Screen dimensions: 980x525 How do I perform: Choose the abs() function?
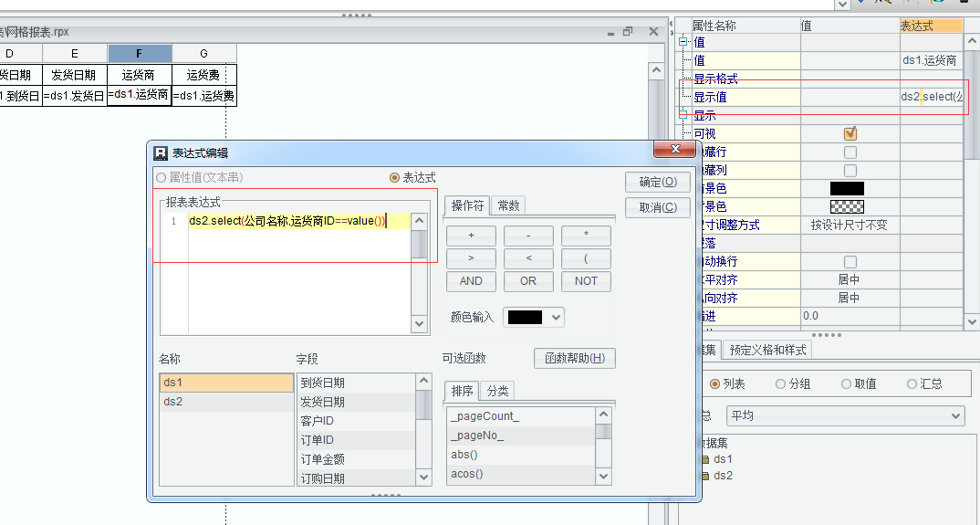(521, 455)
